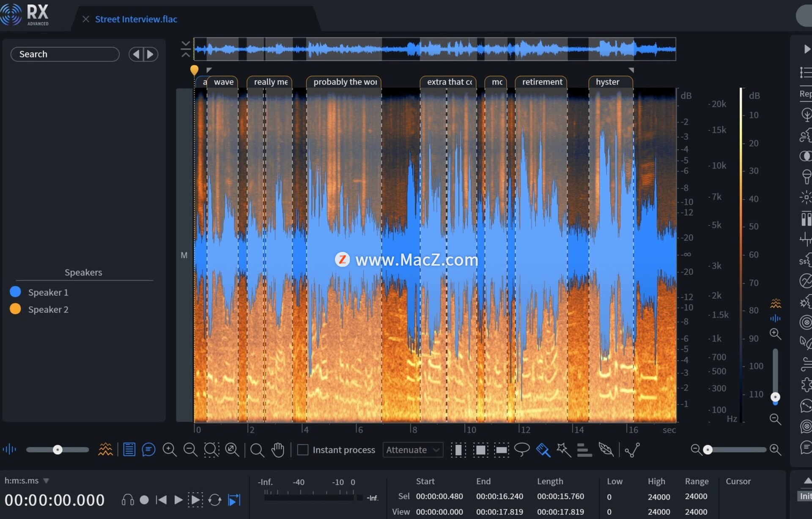
Task: Collapse the waveform overview with chevron arrows
Action: [186, 49]
